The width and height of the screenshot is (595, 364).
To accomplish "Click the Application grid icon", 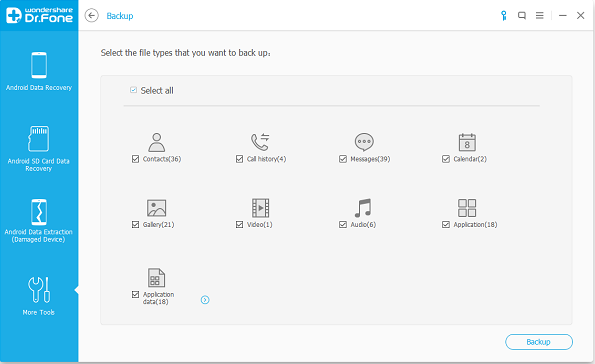I will 467,208.
